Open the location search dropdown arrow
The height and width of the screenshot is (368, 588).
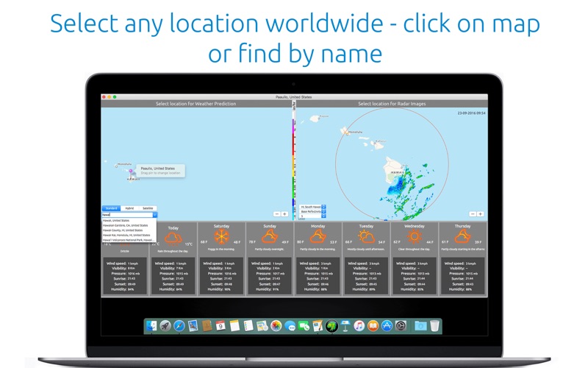coord(154,215)
